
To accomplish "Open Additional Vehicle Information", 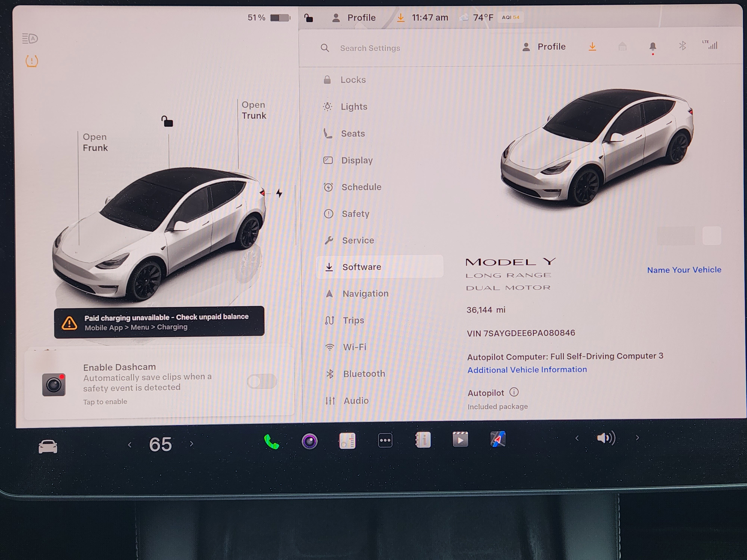I will 527,369.
